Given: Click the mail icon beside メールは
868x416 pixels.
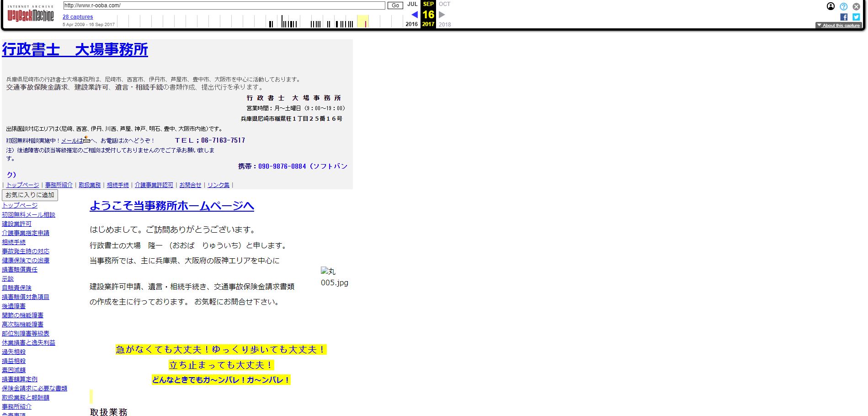Looking at the screenshot, I should click(x=86, y=139).
